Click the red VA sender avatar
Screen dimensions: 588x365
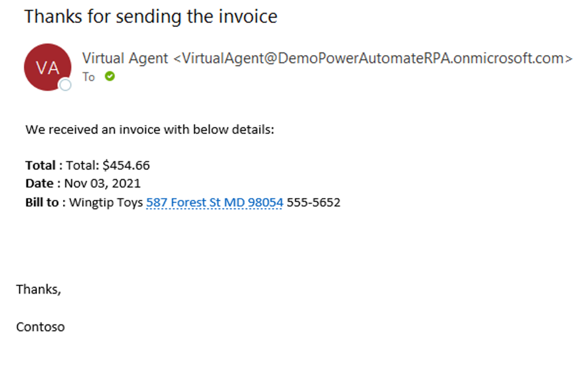[47, 67]
